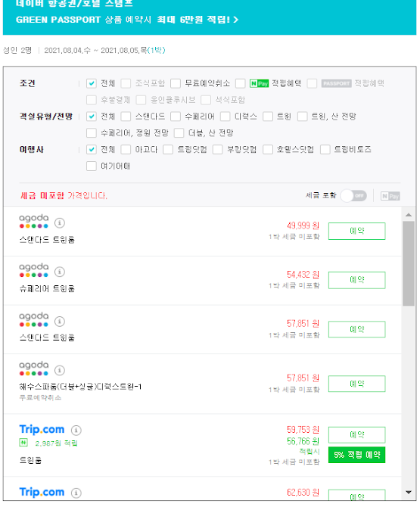This screenshot has width=420, height=510.
Task: Click agoda logo on 슈페리어 트윈룸 row
Action: [x=34, y=270]
